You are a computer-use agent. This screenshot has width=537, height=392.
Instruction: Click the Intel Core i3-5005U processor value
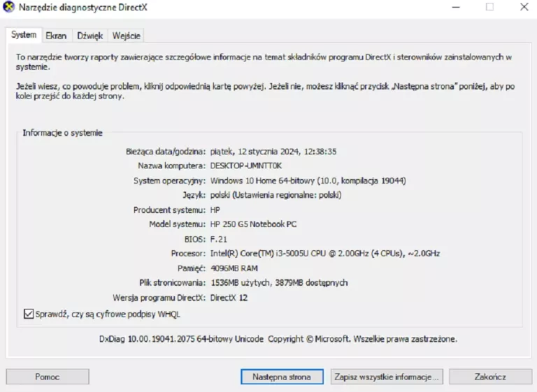325,254
